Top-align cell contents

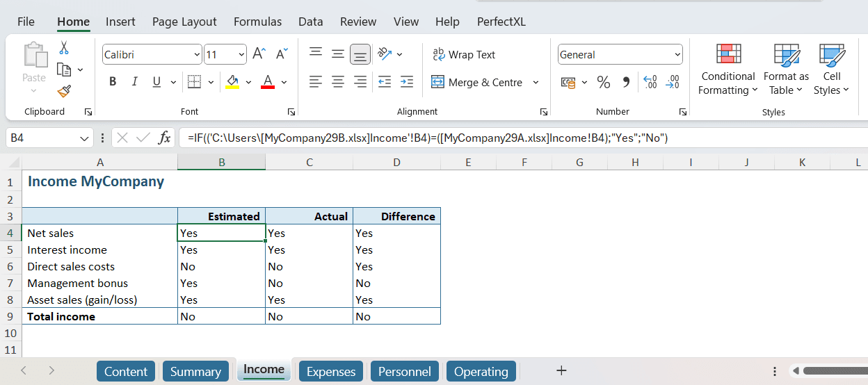[x=316, y=54]
